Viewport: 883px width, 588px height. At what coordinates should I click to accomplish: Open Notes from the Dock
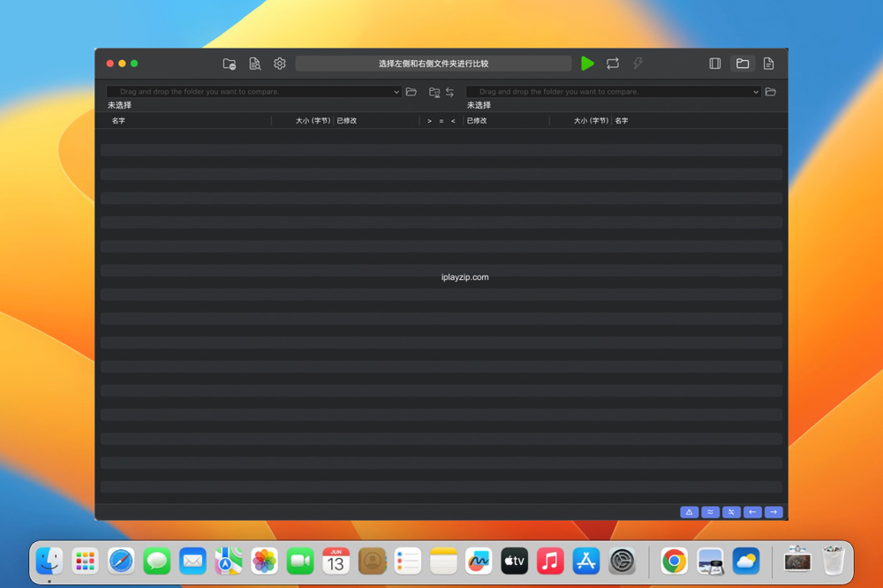[x=443, y=561]
